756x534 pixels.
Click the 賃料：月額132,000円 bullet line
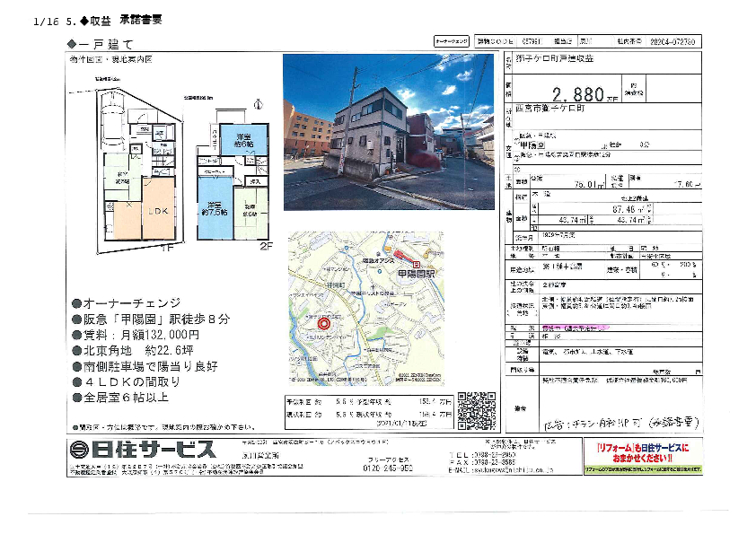139,334
